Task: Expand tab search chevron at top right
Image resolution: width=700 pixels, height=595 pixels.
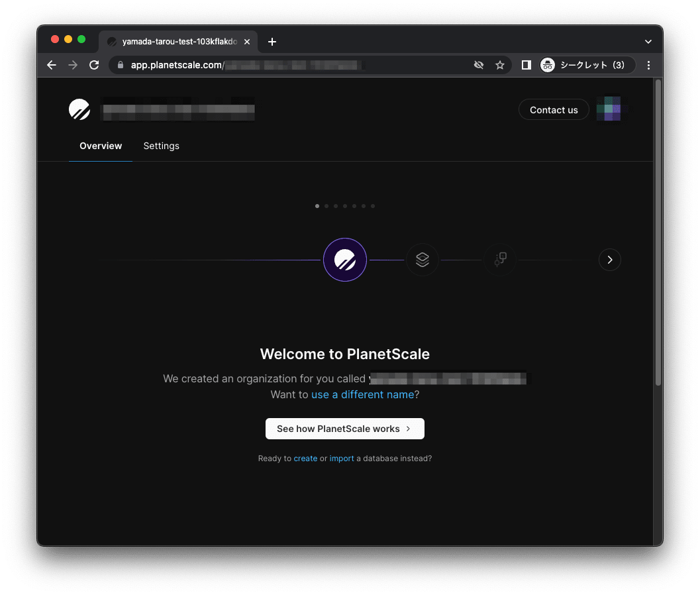Action: [x=648, y=42]
